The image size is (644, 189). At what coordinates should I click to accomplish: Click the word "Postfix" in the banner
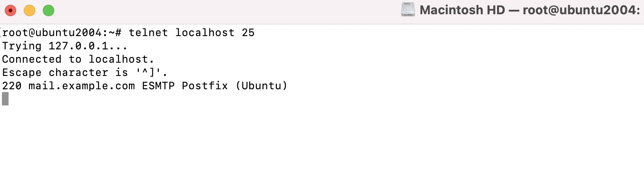[x=205, y=86]
